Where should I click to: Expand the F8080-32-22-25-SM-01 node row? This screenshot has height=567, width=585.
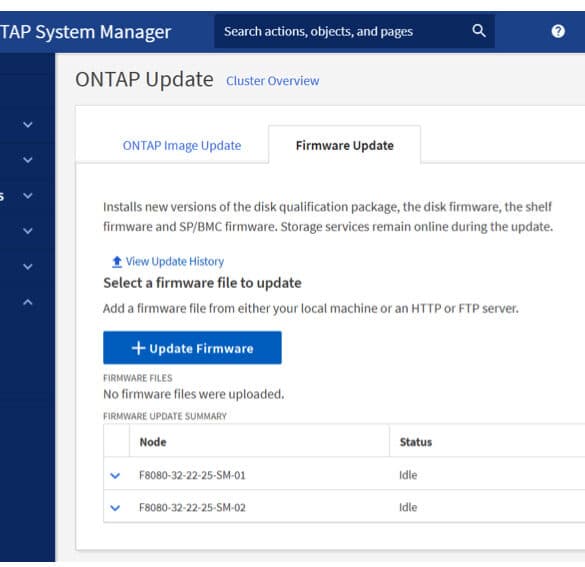(115, 475)
